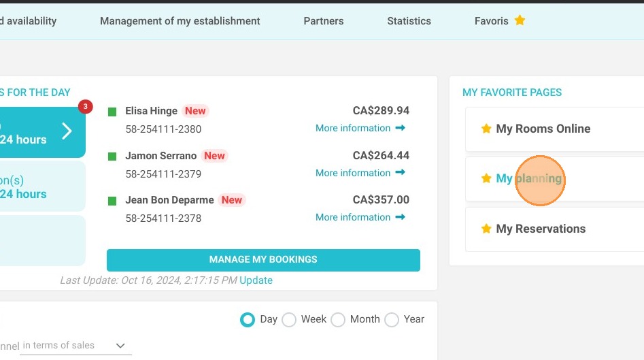This screenshot has height=360, width=644.
Task: Select the Year radio button
Action: tap(392, 319)
